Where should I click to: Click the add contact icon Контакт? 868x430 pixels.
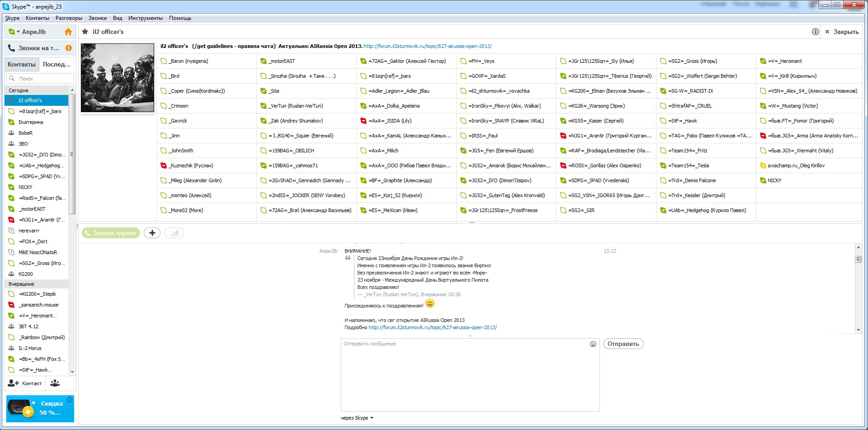click(x=25, y=383)
